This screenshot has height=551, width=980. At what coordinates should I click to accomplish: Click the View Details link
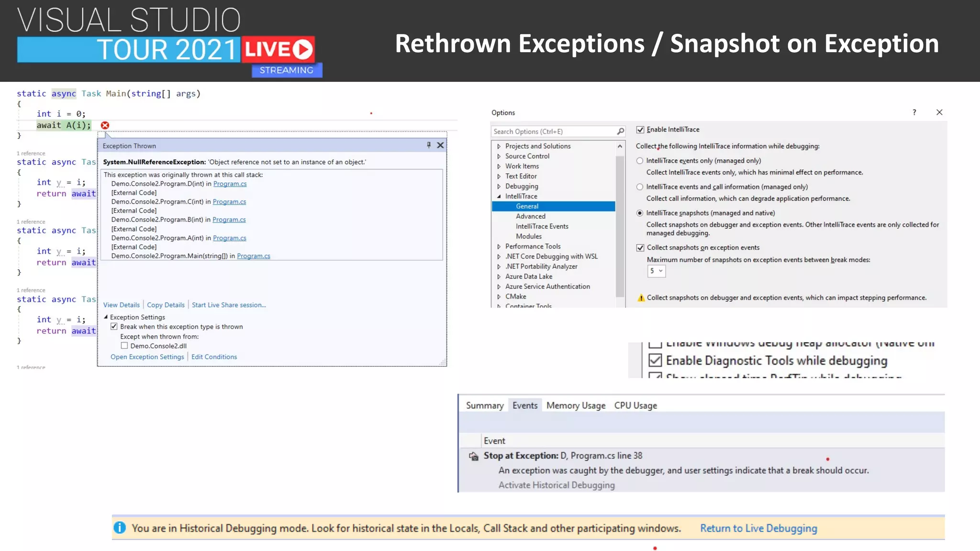(x=122, y=305)
